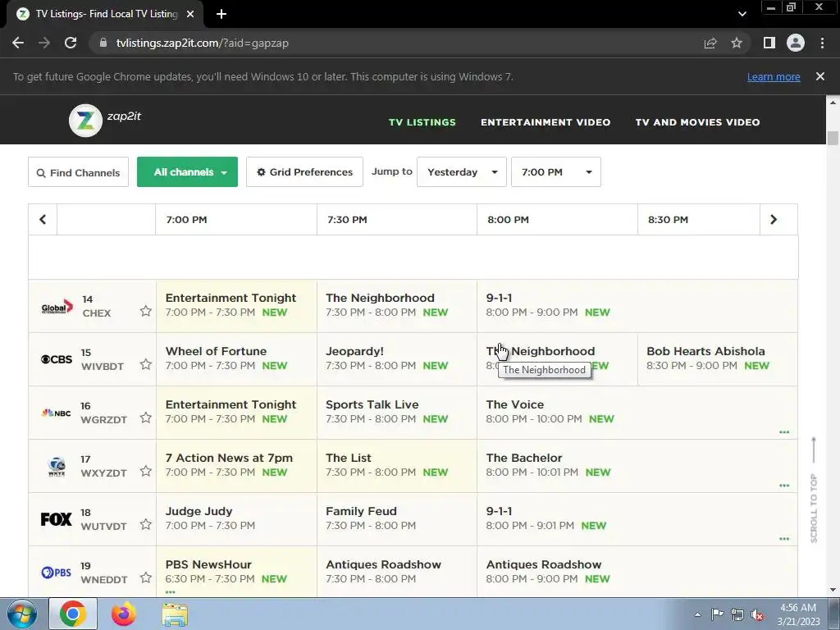The image size is (840, 630).
Task: Open TV AND MOVIES VIDEO nav item
Action: (697, 122)
